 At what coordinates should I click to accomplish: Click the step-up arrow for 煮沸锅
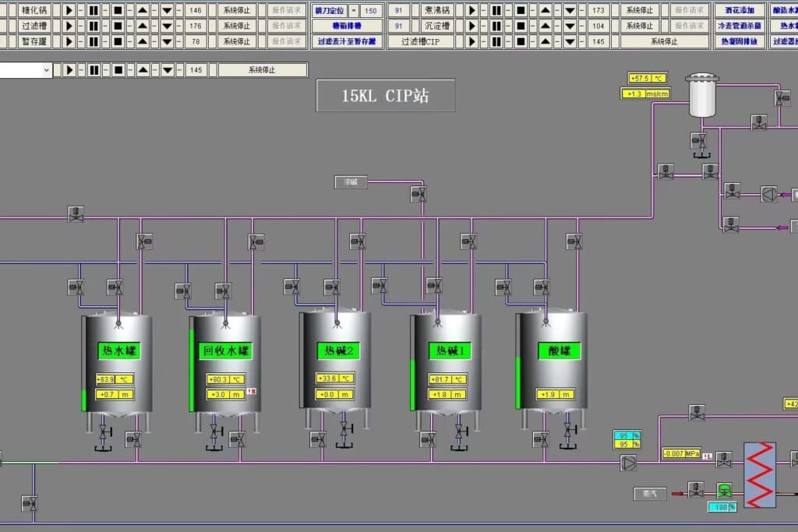[545, 10]
